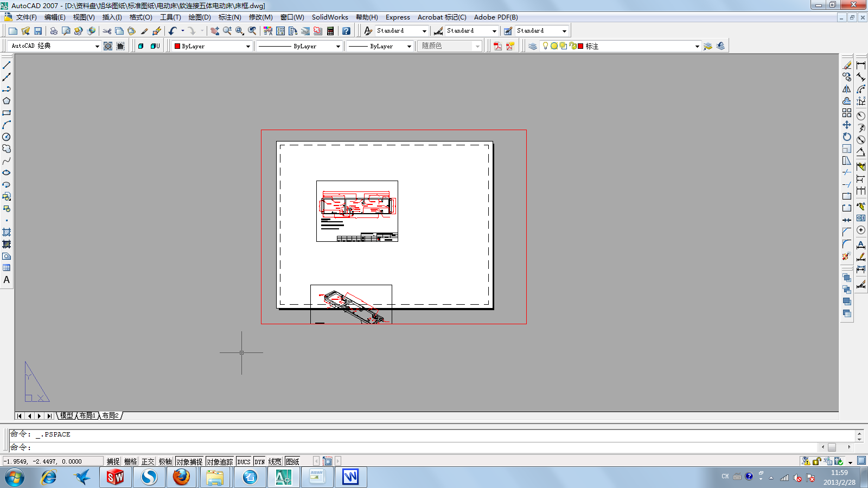The width and height of the screenshot is (868, 488).
Task: Select the Mirror modify tool
Action: click(x=847, y=89)
